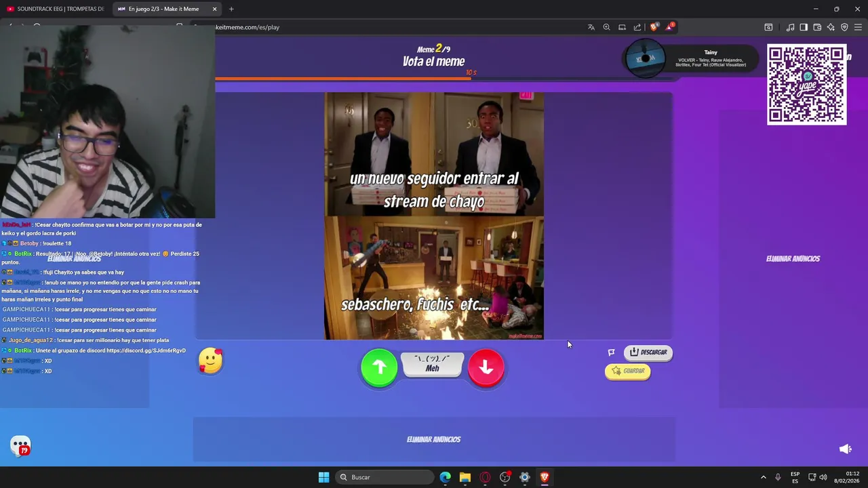Open OBS Studio from taskbar

[x=505, y=477]
